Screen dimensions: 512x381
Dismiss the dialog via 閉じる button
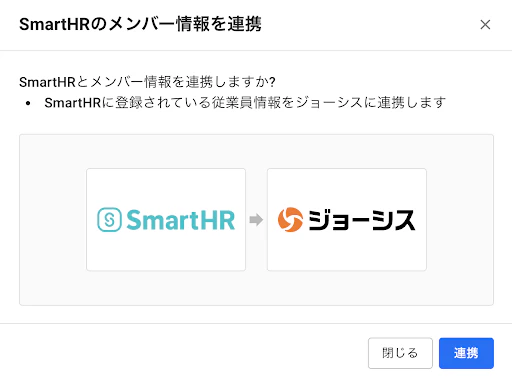(x=400, y=353)
